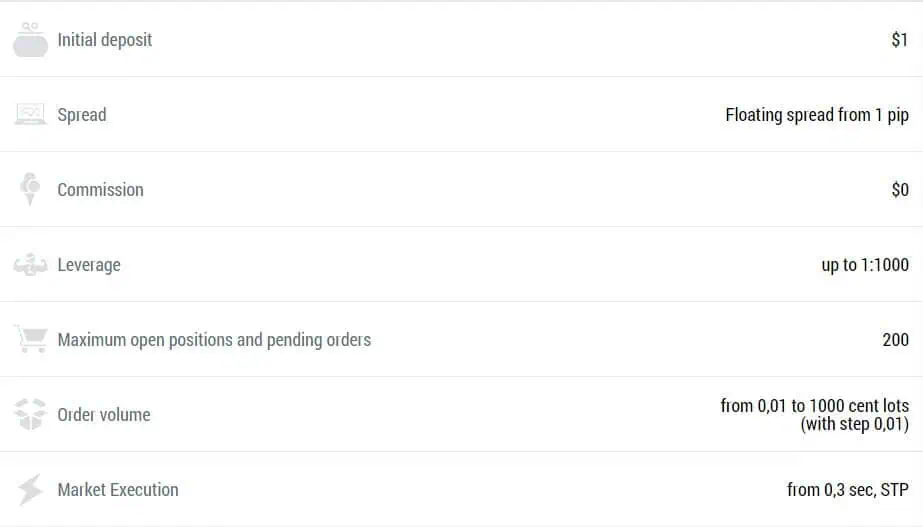Click the laptop icon next to Spread

[30, 114]
